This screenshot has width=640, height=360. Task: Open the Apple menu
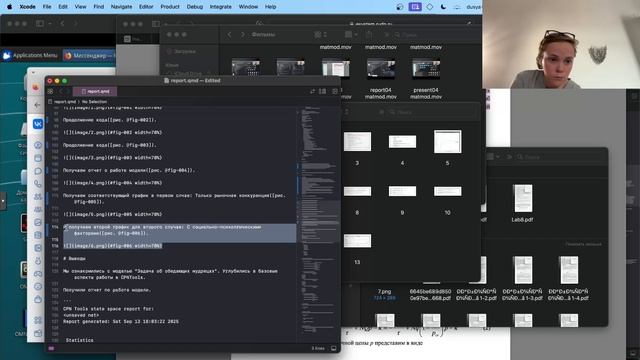[x=9, y=7]
